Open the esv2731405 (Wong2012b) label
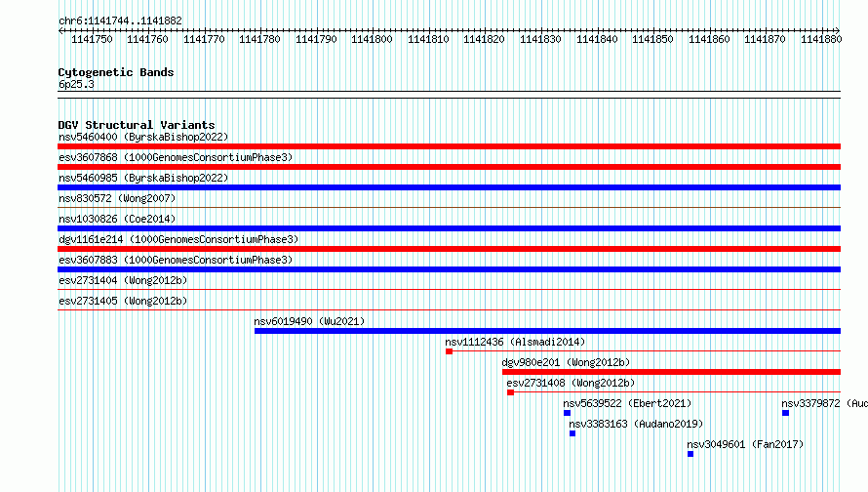 (123, 301)
